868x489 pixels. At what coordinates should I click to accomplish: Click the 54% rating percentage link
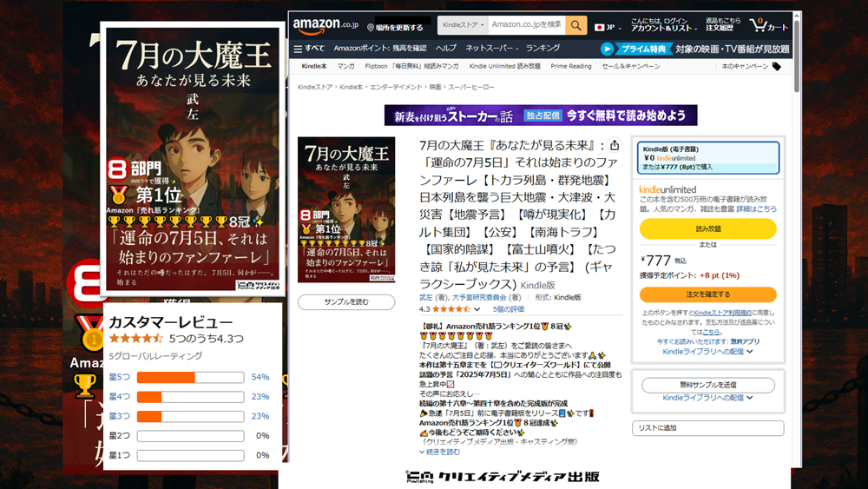point(260,377)
